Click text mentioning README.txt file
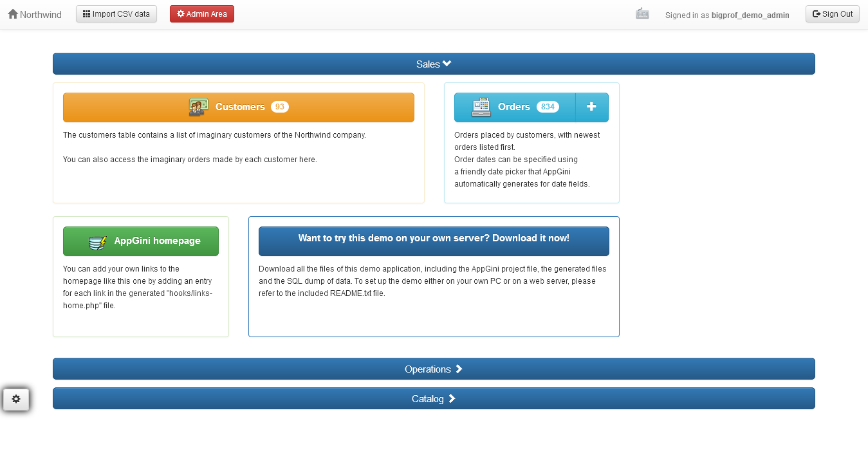The width and height of the screenshot is (868, 462). pyautogui.click(x=432, y=281)
